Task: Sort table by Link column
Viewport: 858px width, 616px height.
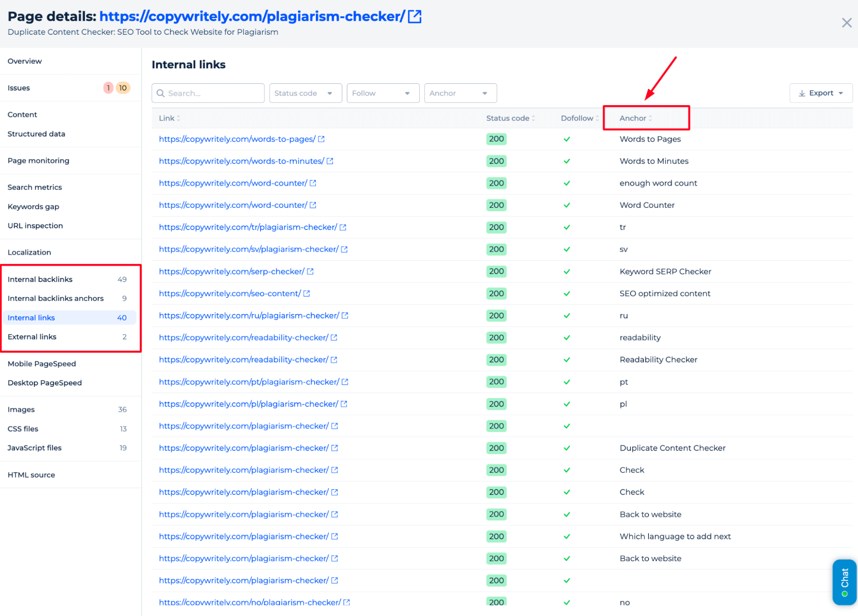Action: pyautogui.click(x=170, y=118)
